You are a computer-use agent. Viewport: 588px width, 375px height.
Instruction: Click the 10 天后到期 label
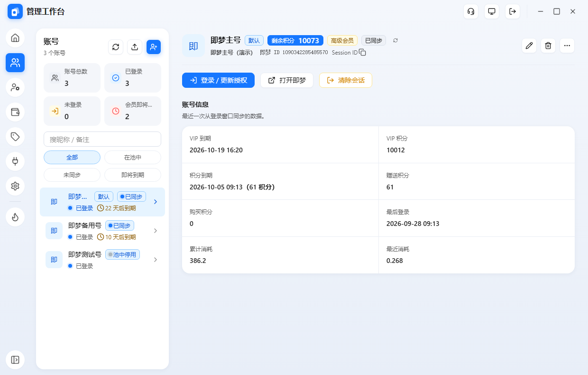point(116,237)
